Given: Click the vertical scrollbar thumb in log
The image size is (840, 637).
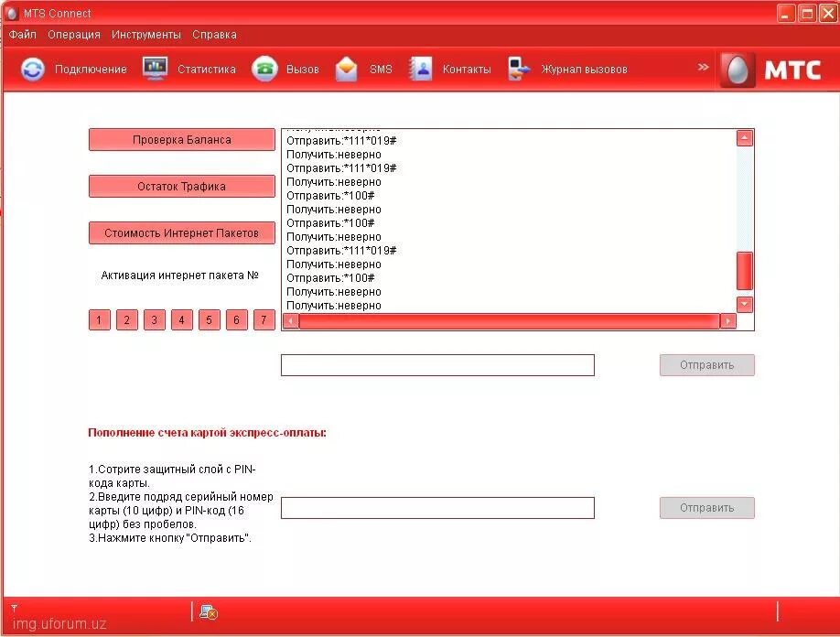Looking at the screenshot, I should (x=744, y=271).
